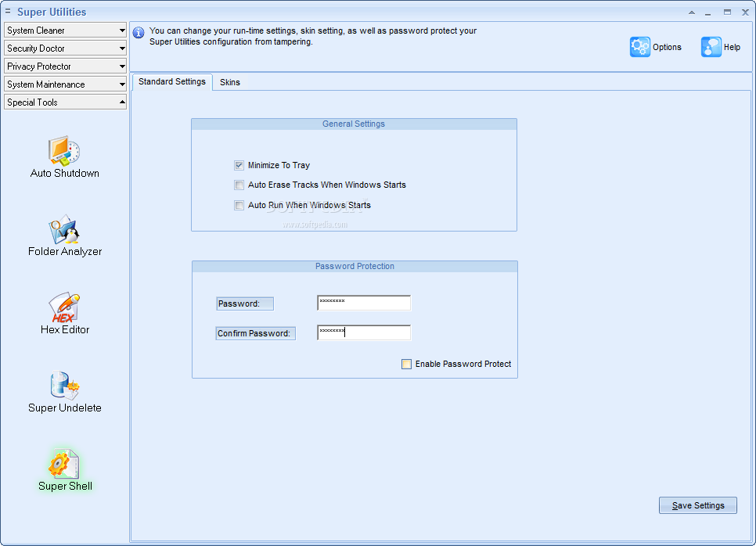Click the blue info icon
756x546 pixels.
(x=139, y=33)
